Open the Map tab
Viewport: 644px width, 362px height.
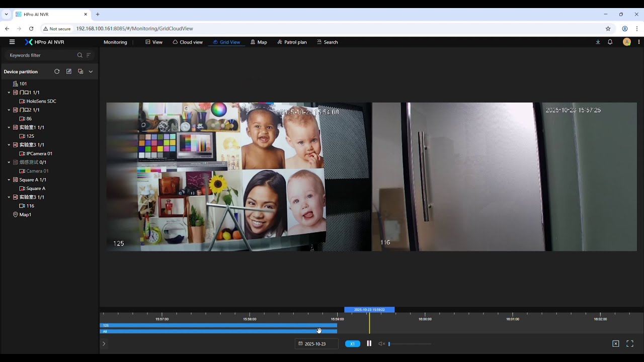pyautogui.click(x=259, y=42)
